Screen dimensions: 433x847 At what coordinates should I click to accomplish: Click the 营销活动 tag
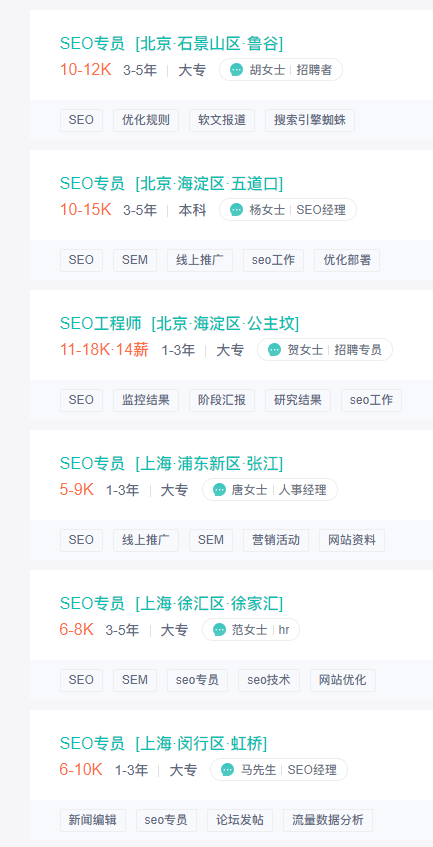coord(276,540)
